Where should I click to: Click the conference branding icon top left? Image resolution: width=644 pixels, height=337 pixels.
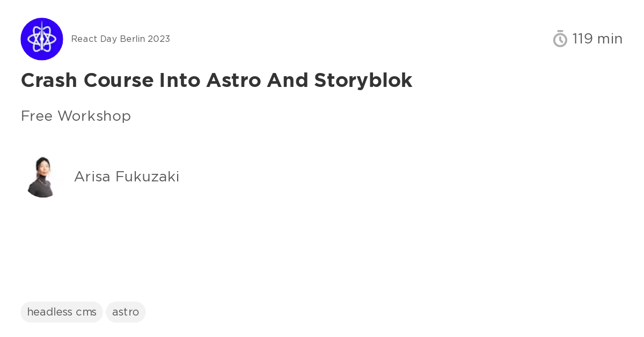(42, 39)
